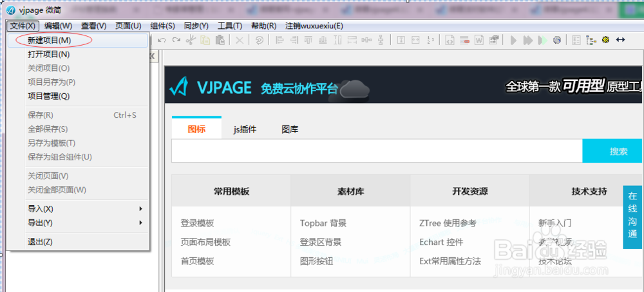This screenshot has height=292, width=644.
Task: Open the 页面(U) menu
Action: click(128, 26)
